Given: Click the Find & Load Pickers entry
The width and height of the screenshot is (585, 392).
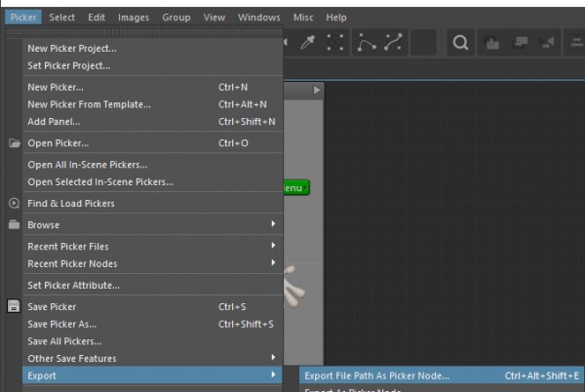Looking at the screenshot, I should tap(71, 204).
